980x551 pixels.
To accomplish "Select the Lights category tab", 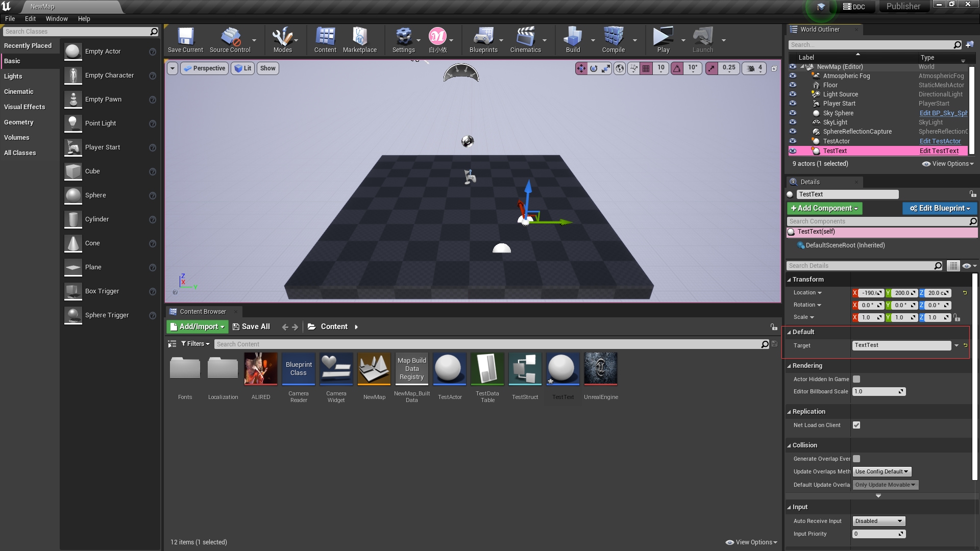I will pyautogui.click(x=13, y=77).
